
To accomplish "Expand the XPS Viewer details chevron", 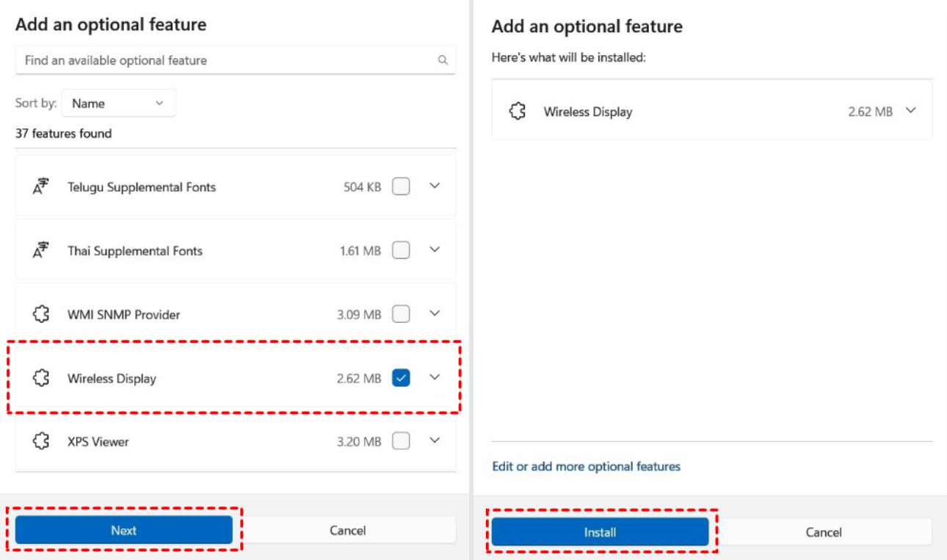I will tap(435, 440).
